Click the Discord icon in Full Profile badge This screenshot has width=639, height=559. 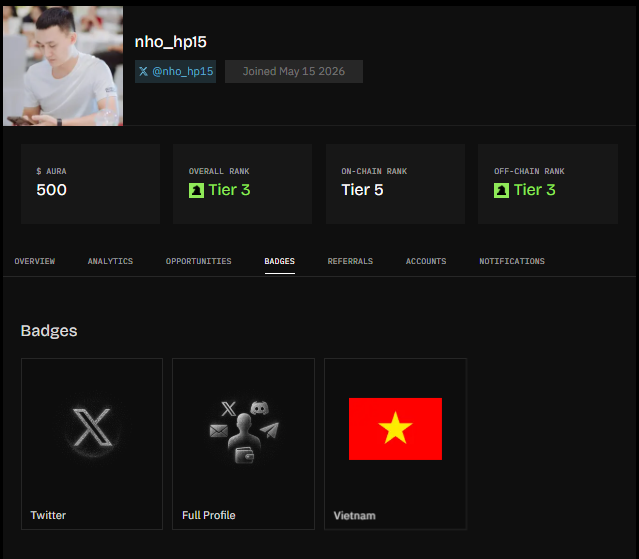(x=260, y=407)
